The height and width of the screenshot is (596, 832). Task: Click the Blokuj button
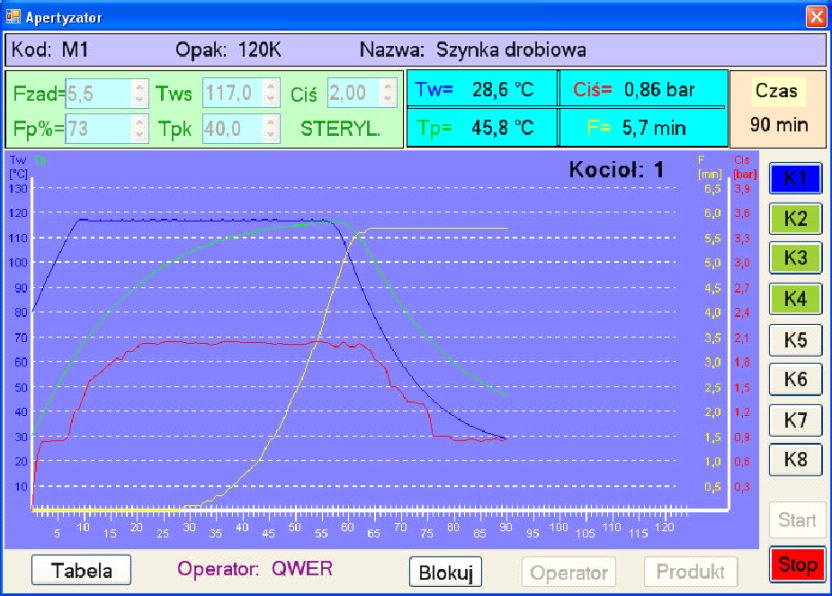tap(445, 572)
